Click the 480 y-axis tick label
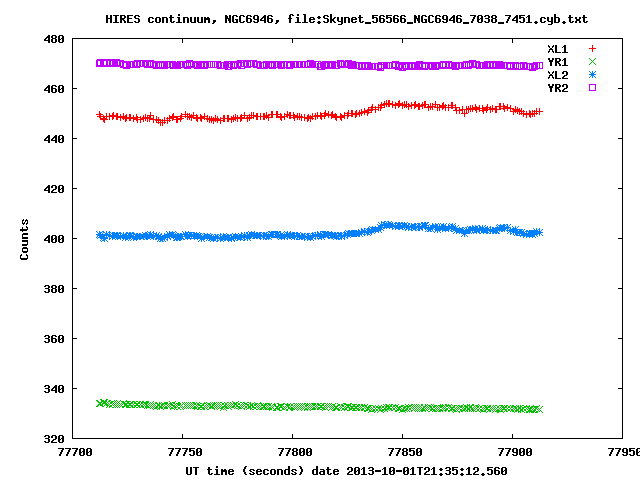This screenshot has height=480, width=640. (54, 39)
